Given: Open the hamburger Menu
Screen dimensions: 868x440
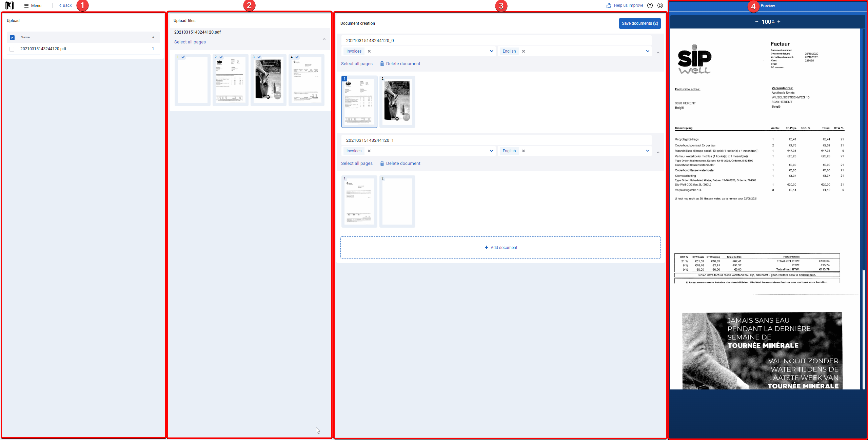Looking at the screenshot, I should pos(33,5).
